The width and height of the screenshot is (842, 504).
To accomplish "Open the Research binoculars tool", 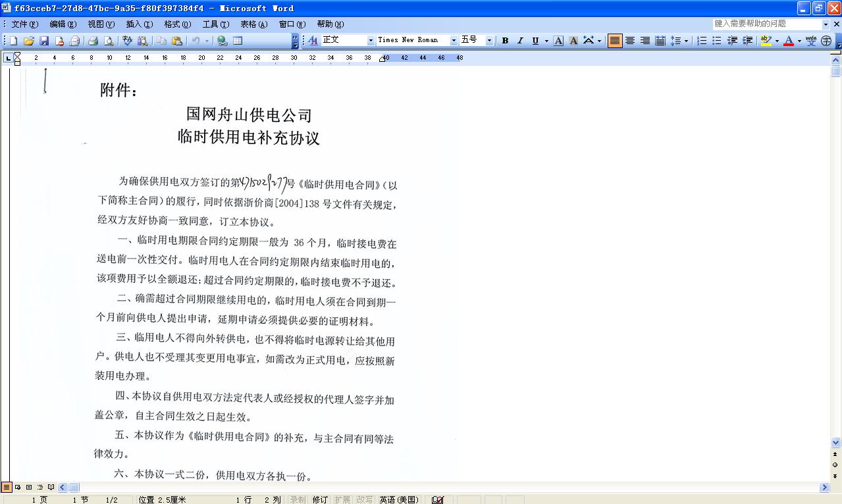I will pos(142,41).
